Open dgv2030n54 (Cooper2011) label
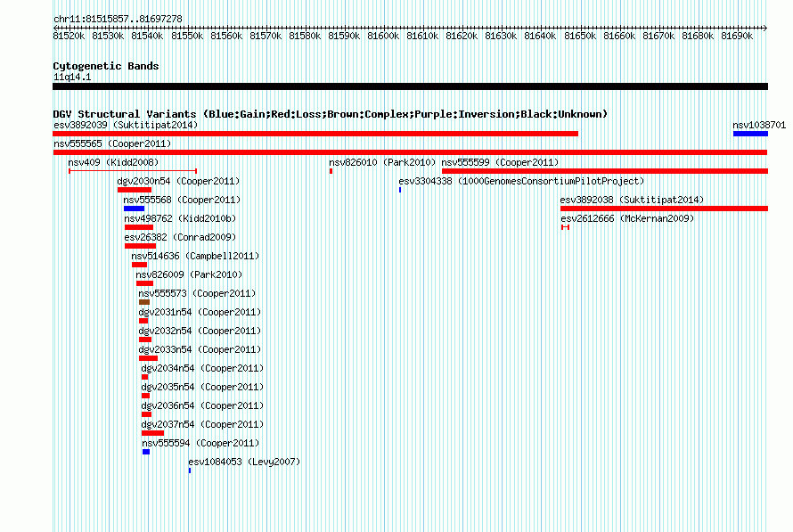Screen dimensions: 793x532 (178, 181)
